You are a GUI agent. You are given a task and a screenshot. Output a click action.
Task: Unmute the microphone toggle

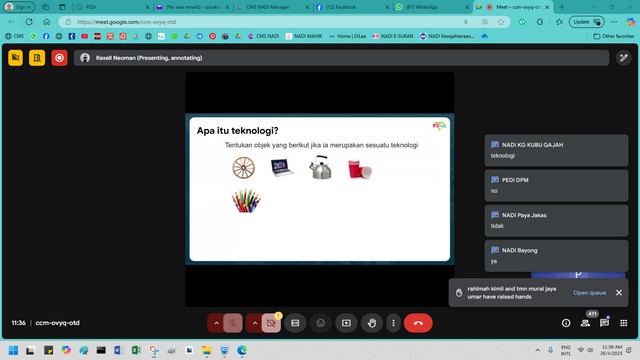coord(233,323)
